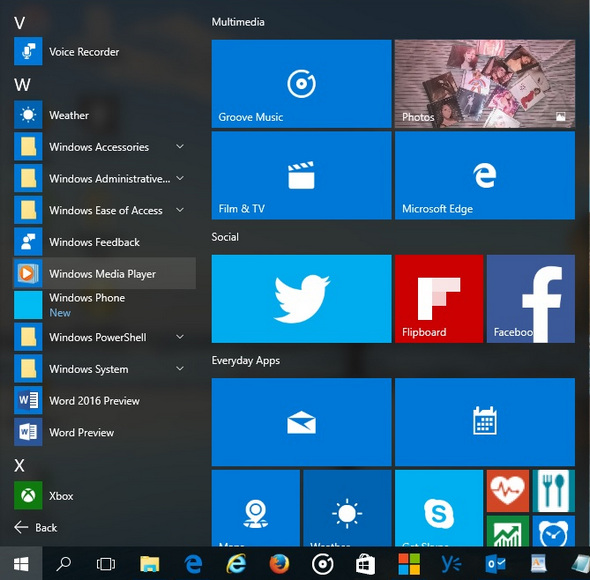Image resolution: width=590 pixels, height=580 pixels.
Task: Open the Groove Music tile
Action: pyautogui.click(x=301, y=84)
